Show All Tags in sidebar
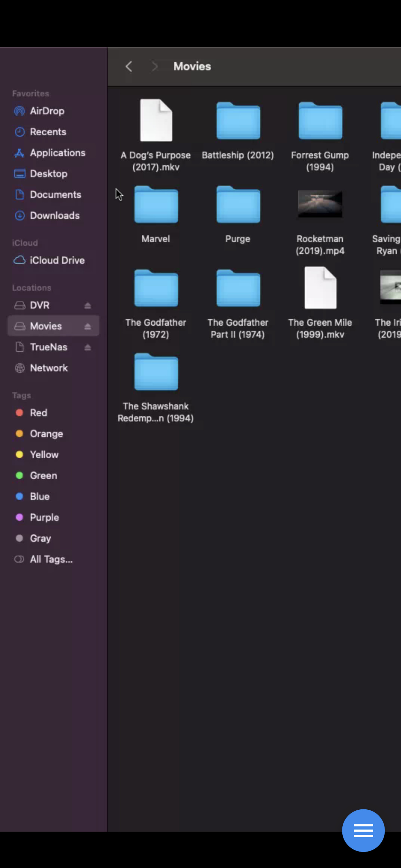The height and width of the screenshot is (868, 401). [x=51, y=559]
